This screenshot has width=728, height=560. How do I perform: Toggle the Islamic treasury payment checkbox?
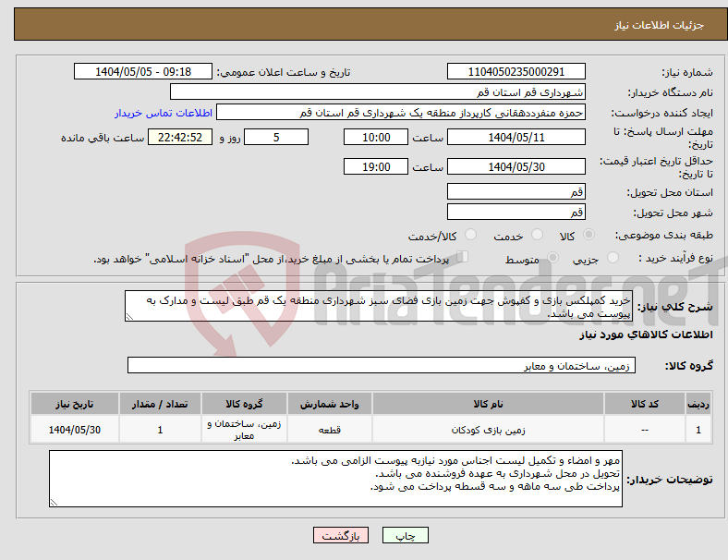(x=463, y=257)
